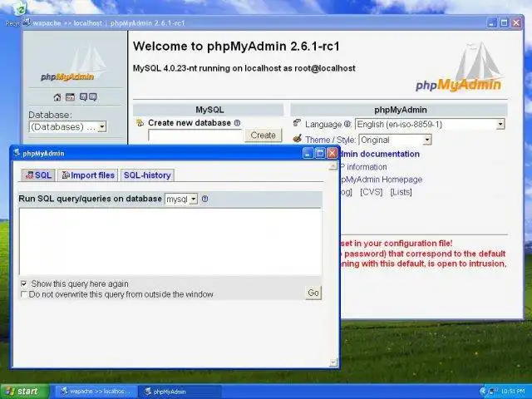
Task: Minimize the phpMyAdmin query popup window
Action: point(308,153)
